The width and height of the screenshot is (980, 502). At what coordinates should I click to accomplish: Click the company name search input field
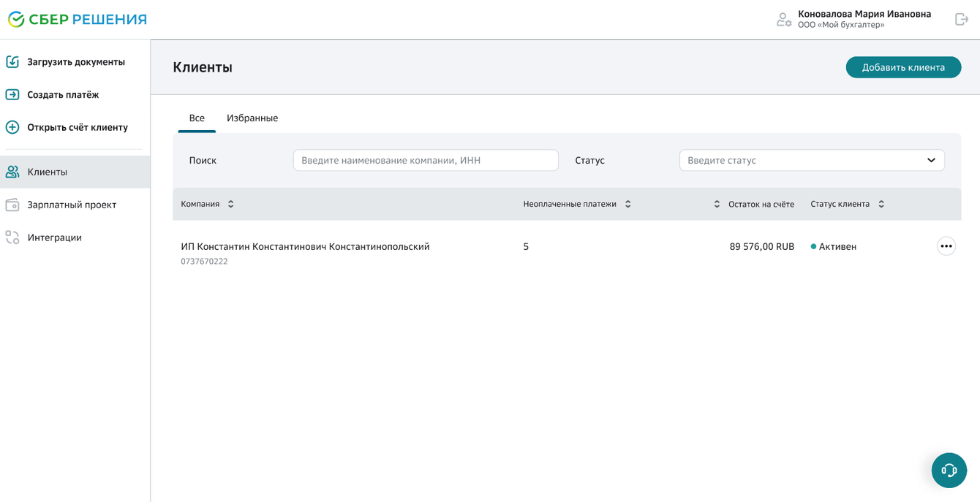point(426,161)
